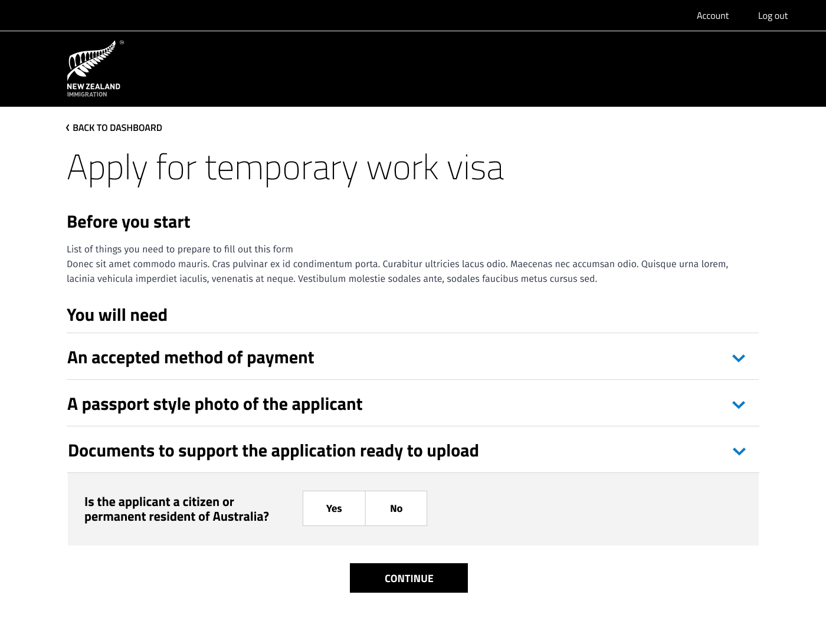Expand 'A passport style photo of the applicant'
The width and height of the screenshot is (826, 644).
tap(215, 405)
